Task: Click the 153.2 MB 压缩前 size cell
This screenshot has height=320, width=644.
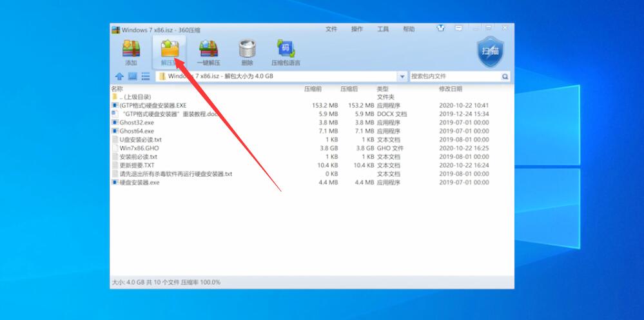Action: 325,106
